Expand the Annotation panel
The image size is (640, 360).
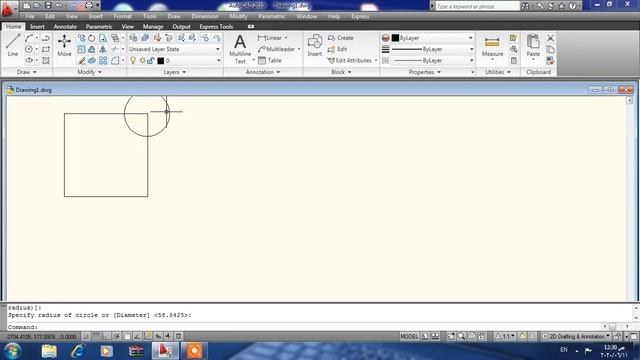263,72
